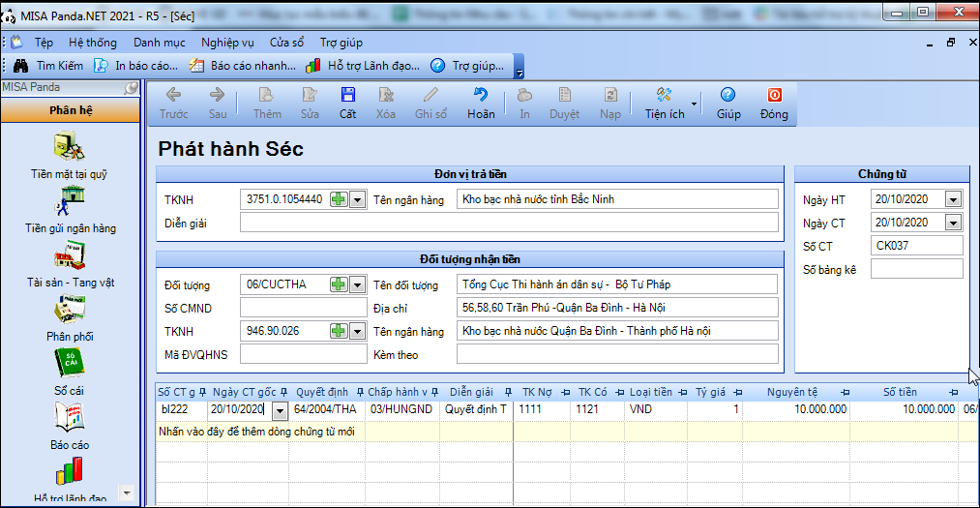
Task: Edit the voucher with Sửa
Action: tap(310, 104)
